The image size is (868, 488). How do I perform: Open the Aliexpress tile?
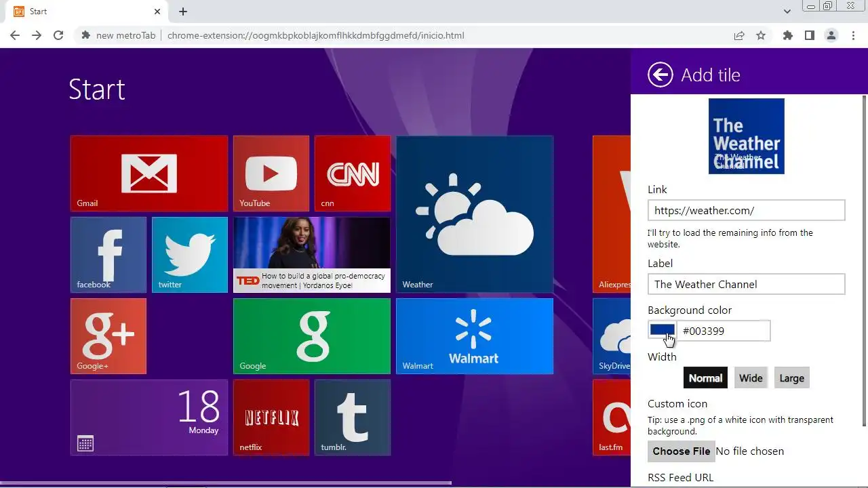pyautogui.click(x=612, y=214)
